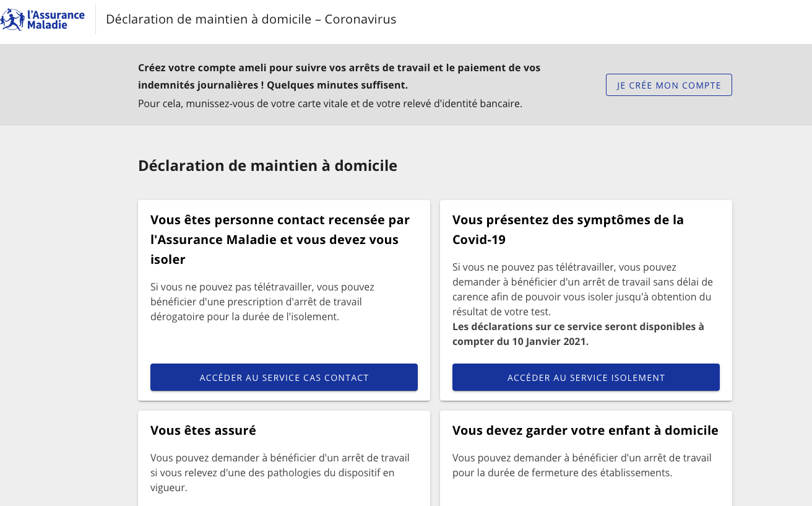The height and width of the screenshot is (506, 812).
Task: Click the Vous êtes assuré card heading
Action: [203, 430]
